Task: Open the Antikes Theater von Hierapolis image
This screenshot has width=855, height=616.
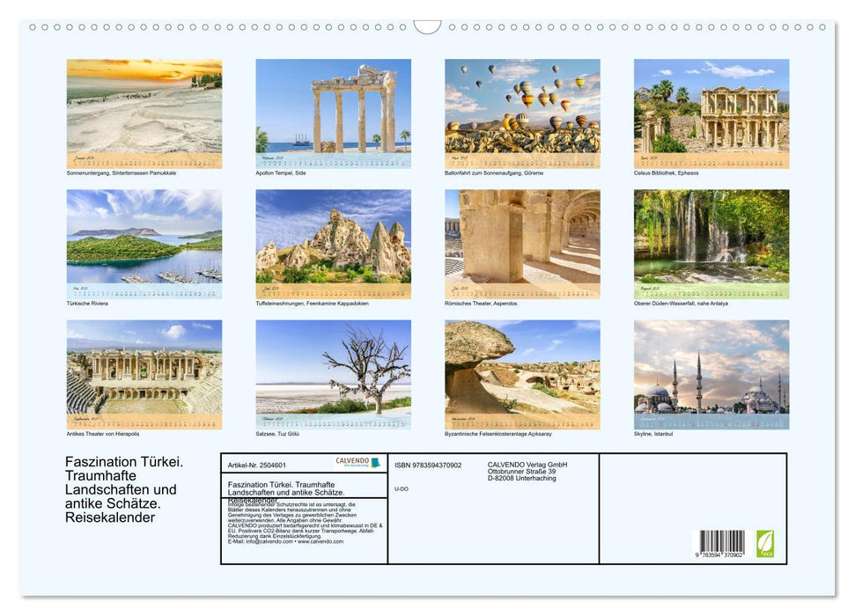Action: point(144,375)
